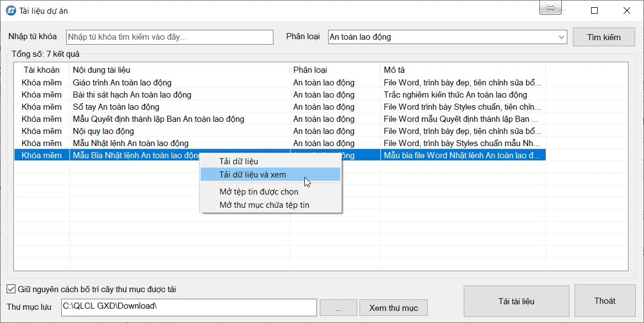644x323 pixels.
Task: Click the Nội dung tài liệu column header
Action: coord(180,70)
